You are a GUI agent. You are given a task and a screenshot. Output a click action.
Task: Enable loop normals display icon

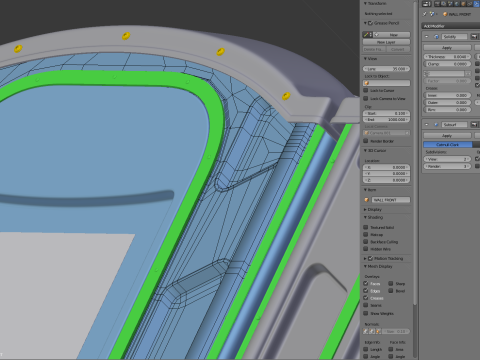(372, 331)
